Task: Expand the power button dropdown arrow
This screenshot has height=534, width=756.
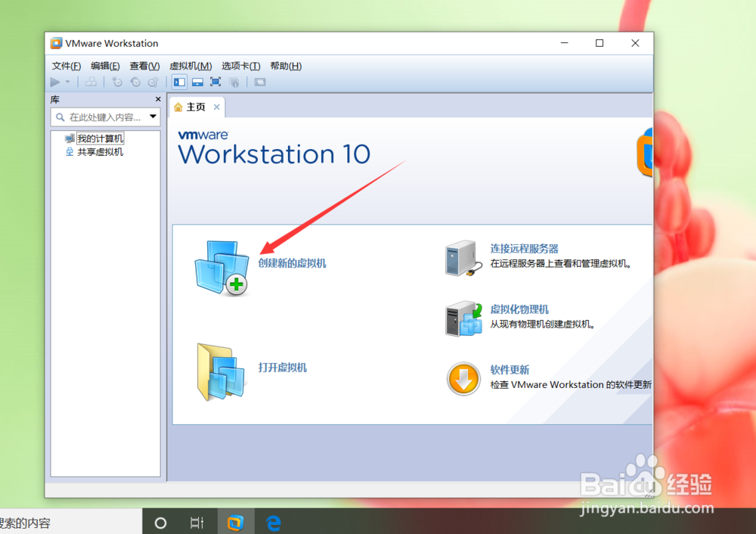Action: [67, 82]
